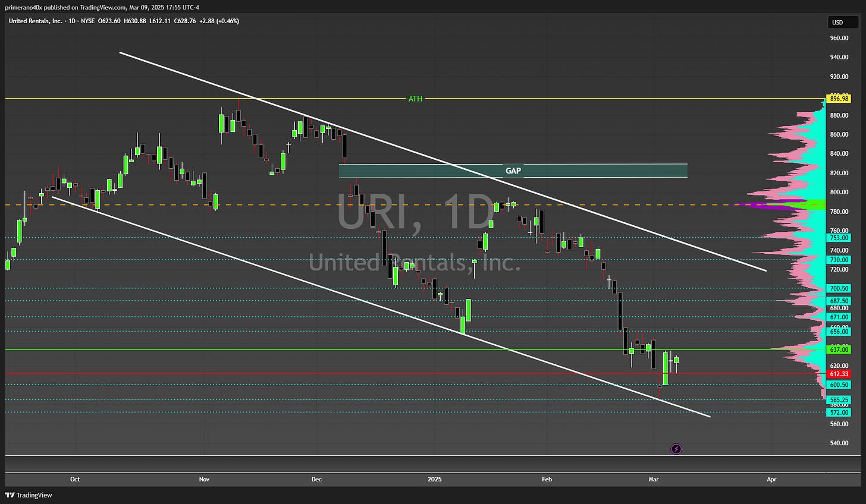
Task: Click the 896.98 price label
Action: pos(839,99)
